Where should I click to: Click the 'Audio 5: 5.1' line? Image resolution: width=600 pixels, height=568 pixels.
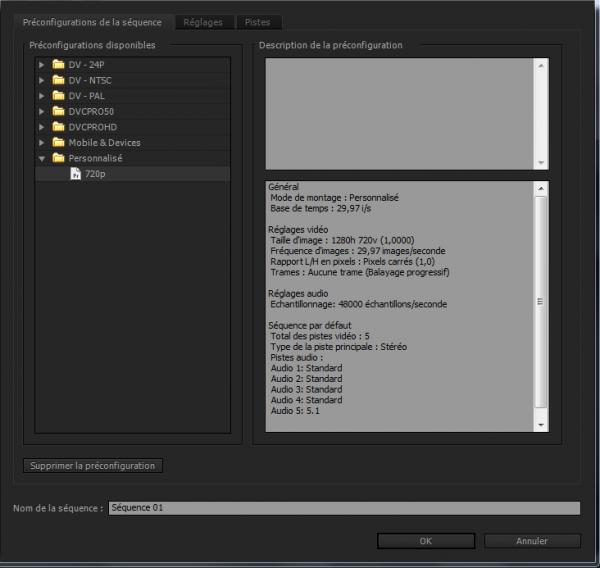pos(295,411)
